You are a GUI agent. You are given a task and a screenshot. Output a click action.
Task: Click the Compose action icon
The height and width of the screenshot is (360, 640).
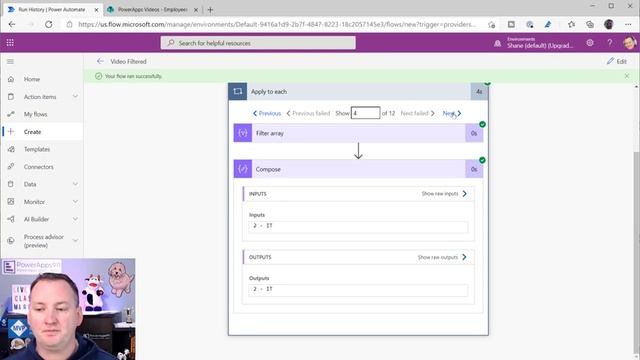243,169
